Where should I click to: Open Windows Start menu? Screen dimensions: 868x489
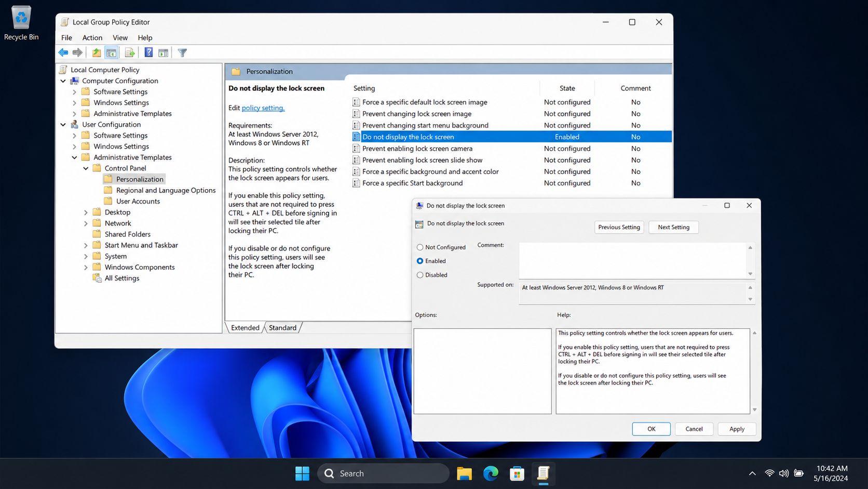(x=302, y=473)
